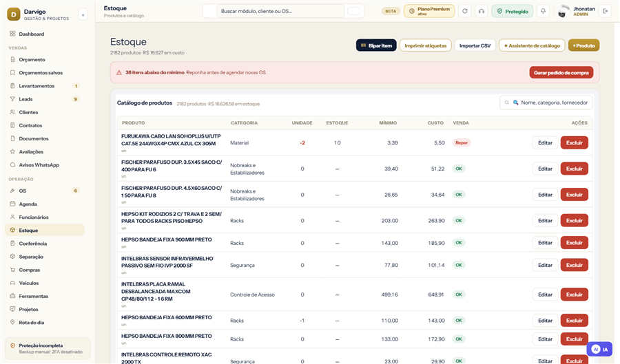Click the Protegido shield status
The image size is (620, 364).
(x=513, y=11)
